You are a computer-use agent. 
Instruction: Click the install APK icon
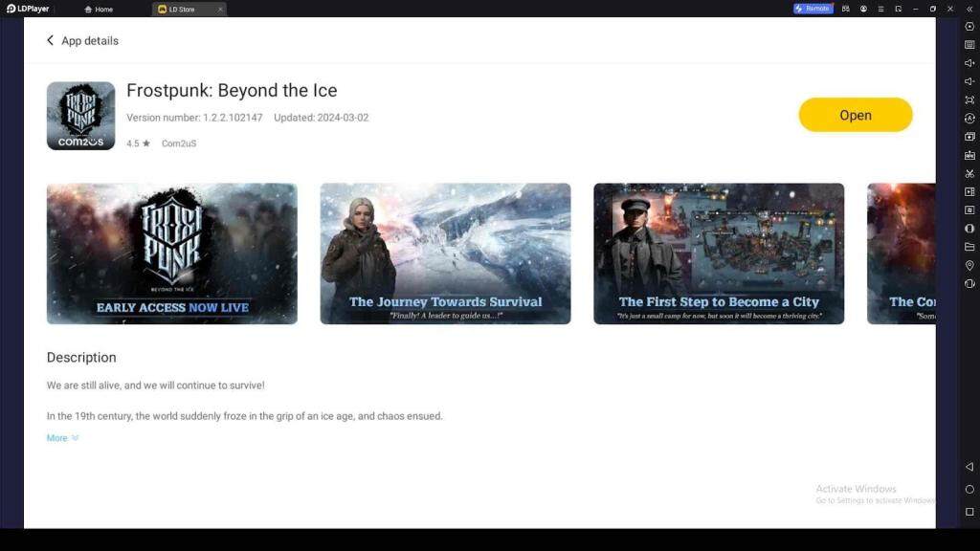tap(969, 155)
